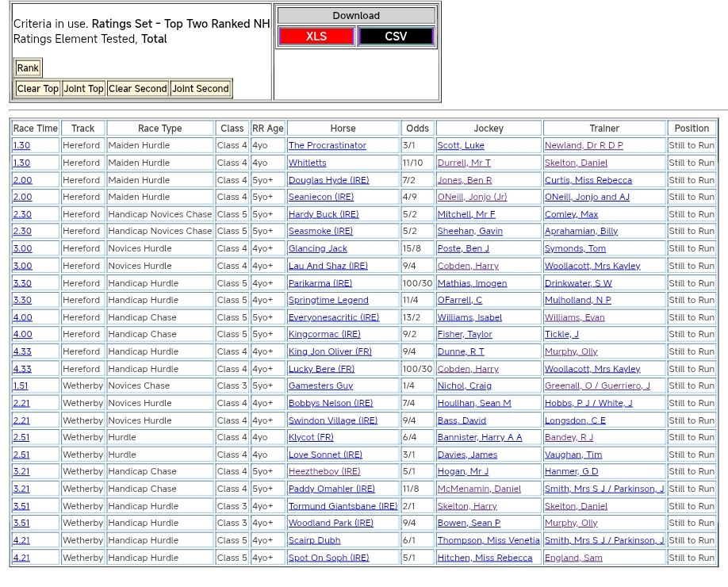The image size is (728, 587).
Task: Open trainer Aprahamian, Billy page
Action: point(580,232)
